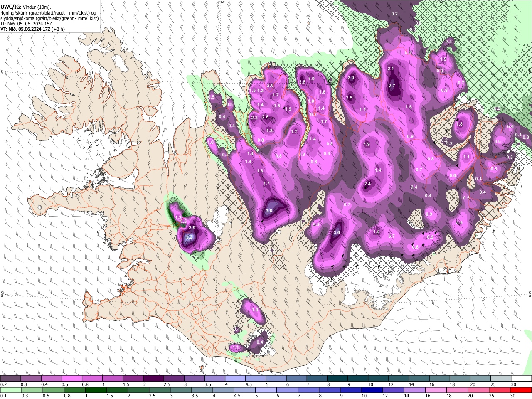Click the bright pink snow-legend swatch labeled 0.5
This screenshot has width=532, height=399.
pyautogui.click(x=71, y=379)
